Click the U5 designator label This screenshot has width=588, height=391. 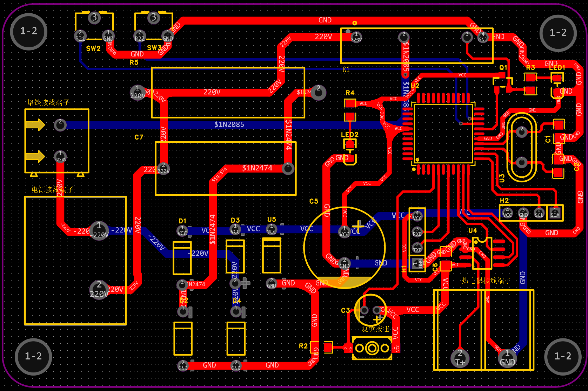click(x=272, y=219)
